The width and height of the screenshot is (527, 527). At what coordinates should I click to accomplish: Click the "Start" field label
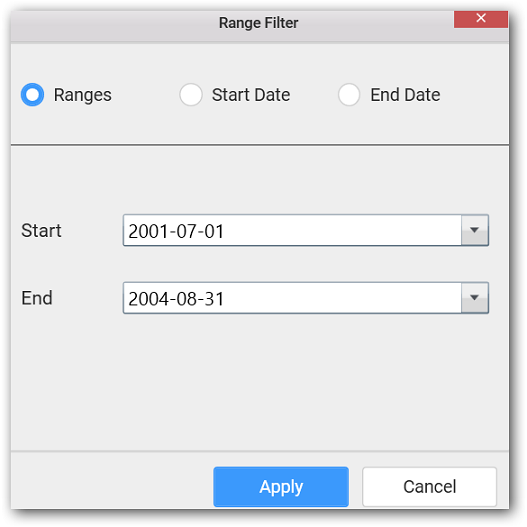pyautogui.click(x=41, y=231)
